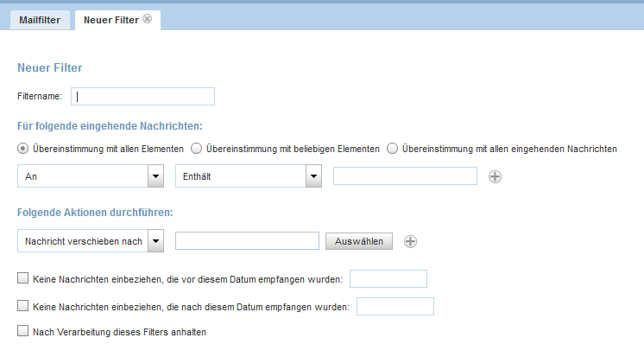Choose Übereinstimmung mit beliebigen Elementen option
The image size is (644, 357).
tap(196, 149)
